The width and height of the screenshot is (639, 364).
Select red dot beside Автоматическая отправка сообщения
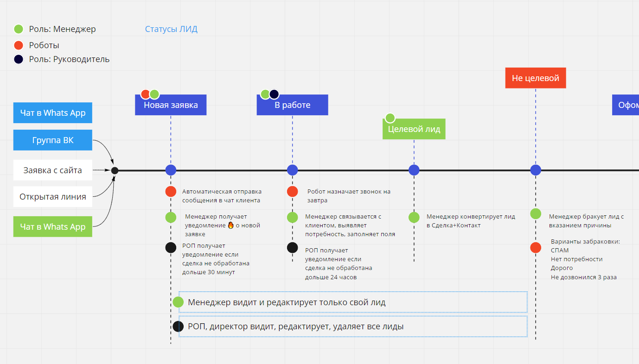(171, 191)
